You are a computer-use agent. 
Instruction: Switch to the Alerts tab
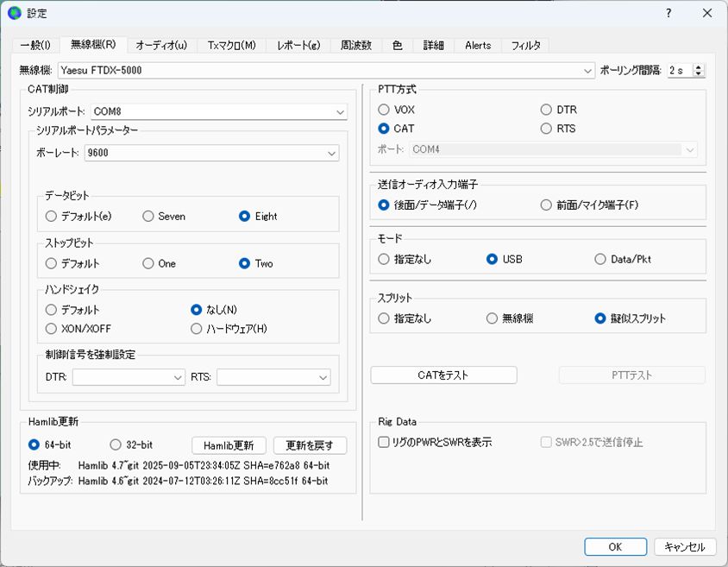(477, 45)
